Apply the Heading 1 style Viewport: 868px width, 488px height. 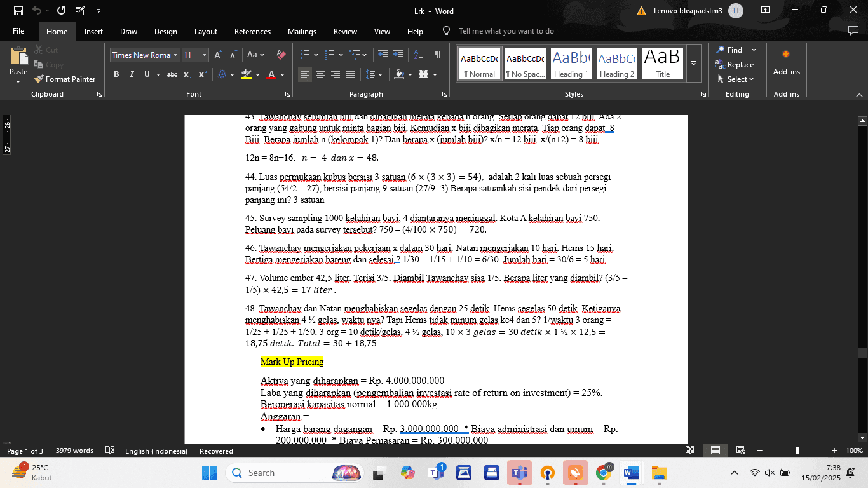click(571, 63)
